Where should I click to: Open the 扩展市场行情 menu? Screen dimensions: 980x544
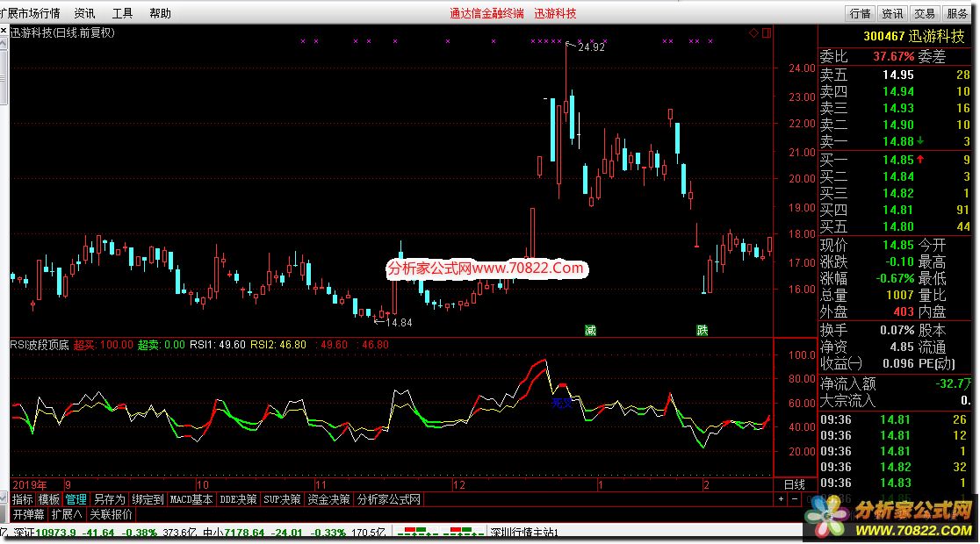[x=30, y=13]
